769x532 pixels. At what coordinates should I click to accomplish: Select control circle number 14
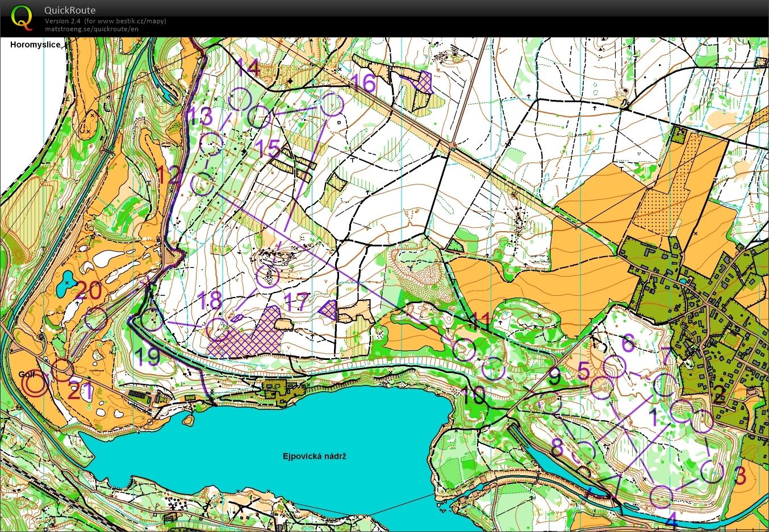pyautogui.click(x=240, y=99)
